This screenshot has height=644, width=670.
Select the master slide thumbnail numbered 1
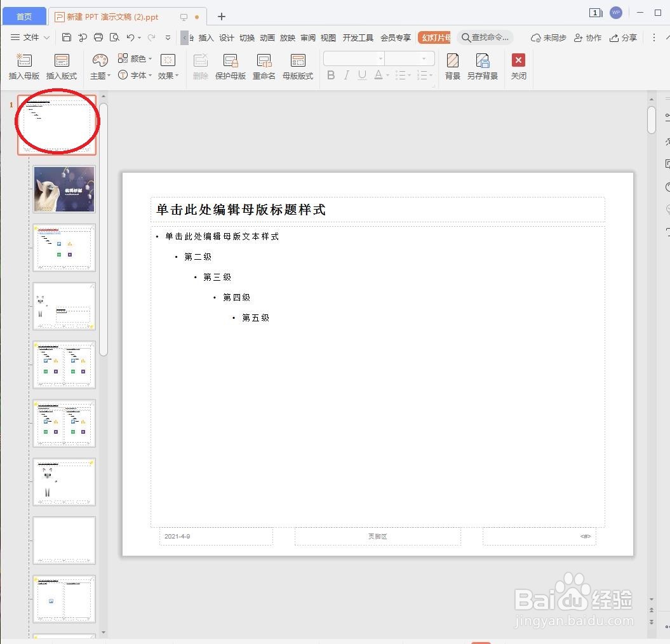click(x=57, y=124)
